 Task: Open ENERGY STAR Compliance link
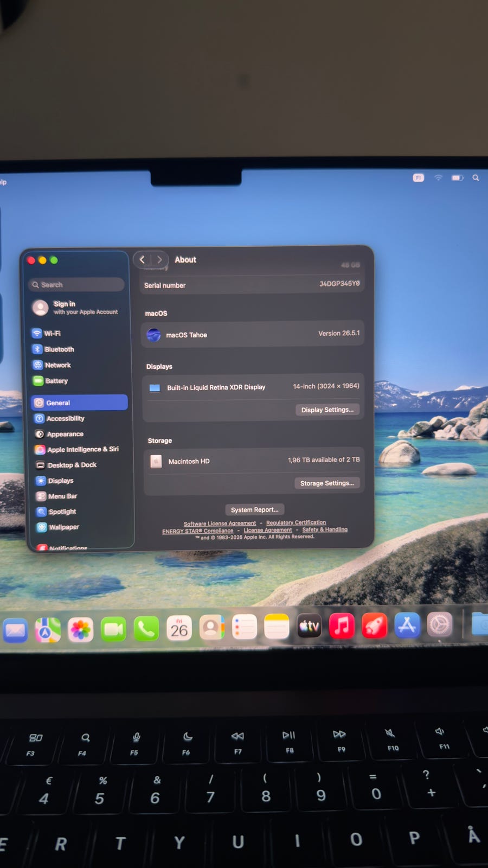point(198,531)
